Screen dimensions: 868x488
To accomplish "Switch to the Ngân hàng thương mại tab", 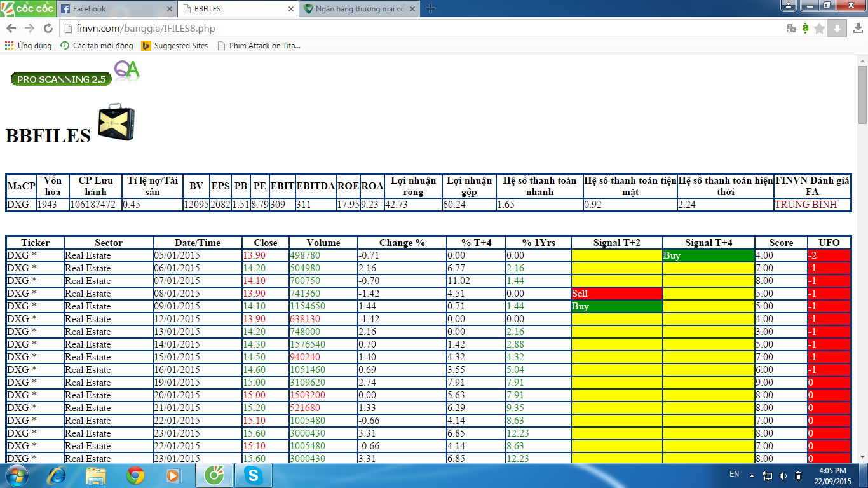I will click(359, 9).
